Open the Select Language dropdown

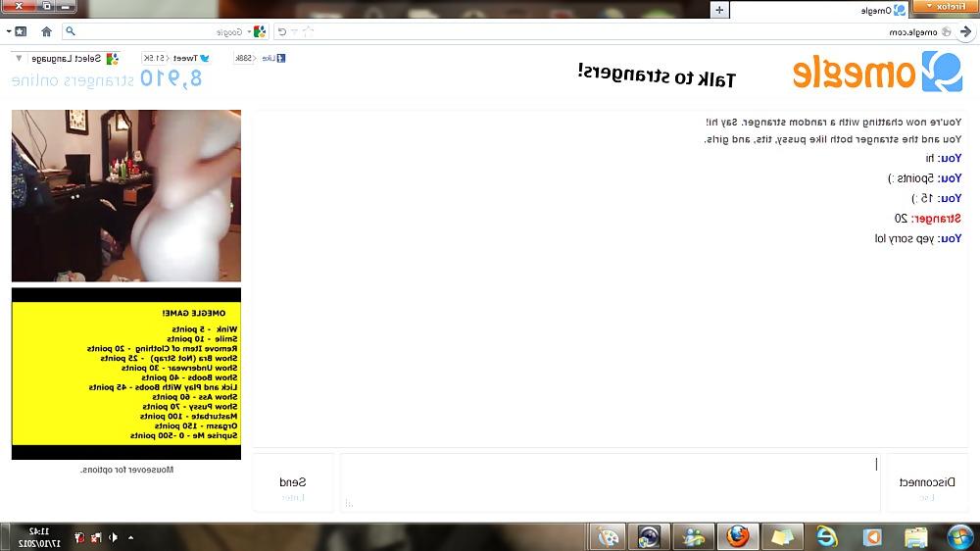coord(65,59)
